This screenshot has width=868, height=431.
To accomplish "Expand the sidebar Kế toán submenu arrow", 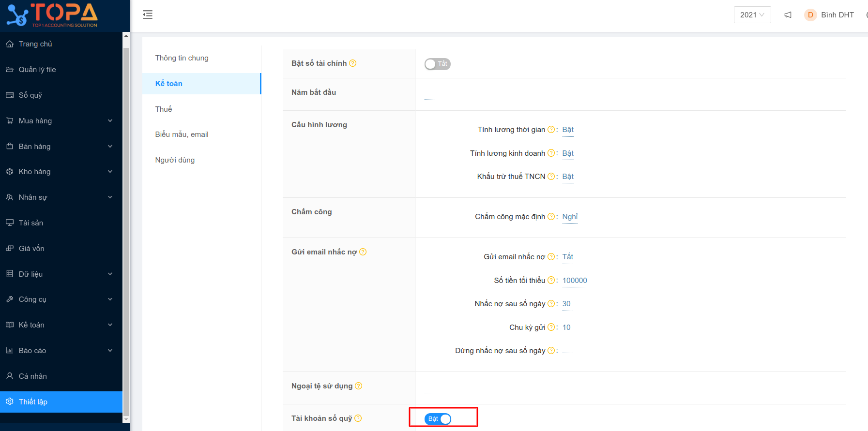I will (110, 325).
